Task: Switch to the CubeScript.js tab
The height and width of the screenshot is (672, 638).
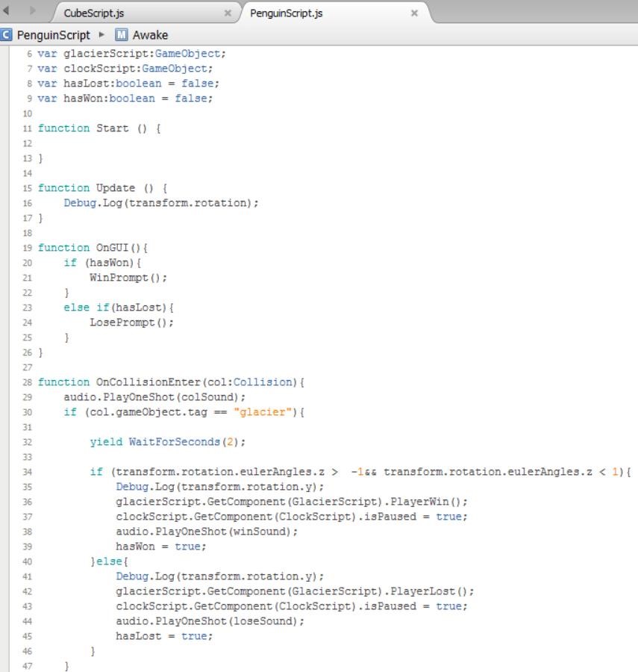Action: click(x=93, y=13)
